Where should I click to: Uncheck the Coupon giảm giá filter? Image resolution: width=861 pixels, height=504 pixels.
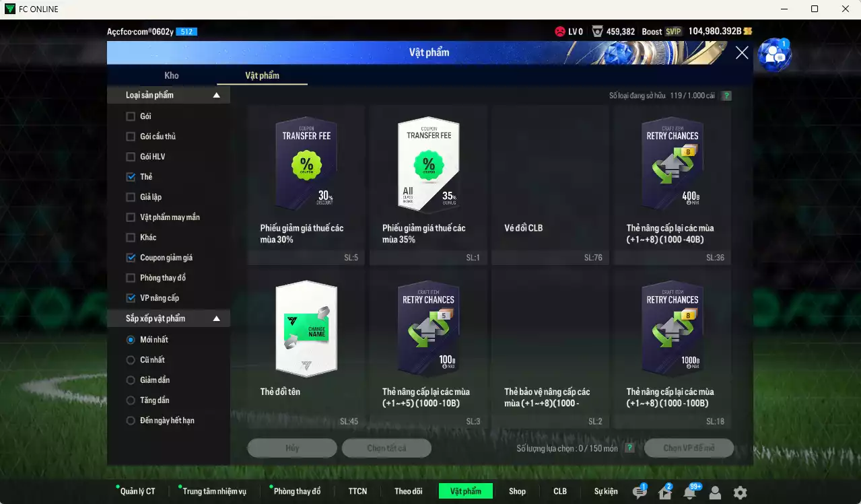[x=131, y=258]
